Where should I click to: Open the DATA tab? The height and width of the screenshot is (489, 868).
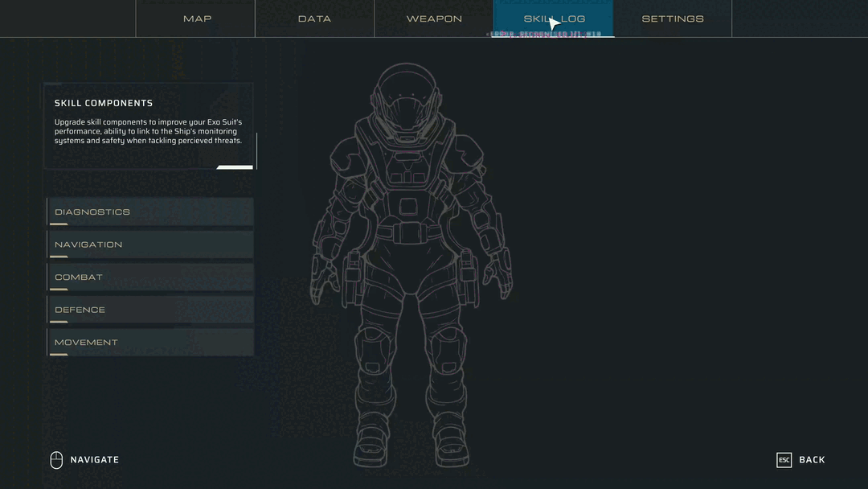tap(314, 18)
